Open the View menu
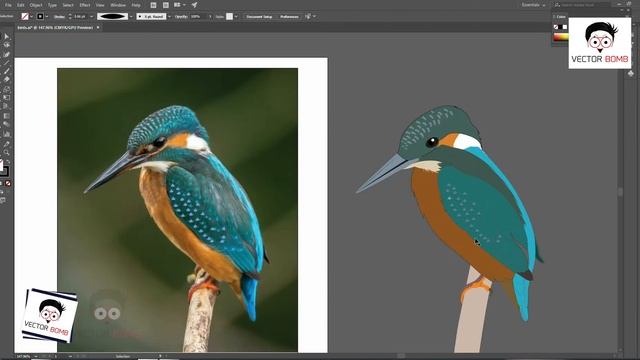Screen dimensions: 640x360 [100, 5]
